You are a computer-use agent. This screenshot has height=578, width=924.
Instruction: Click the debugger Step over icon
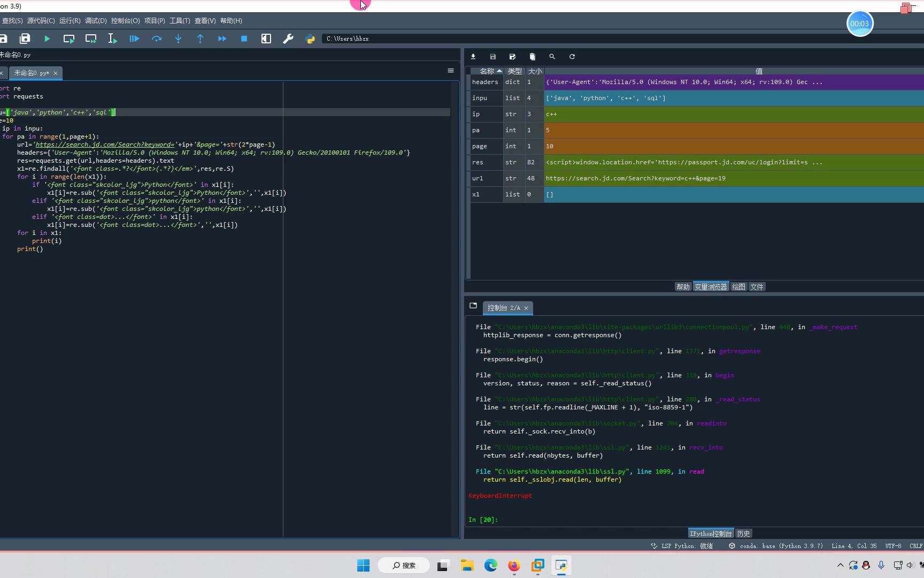(x=156, y=39)
